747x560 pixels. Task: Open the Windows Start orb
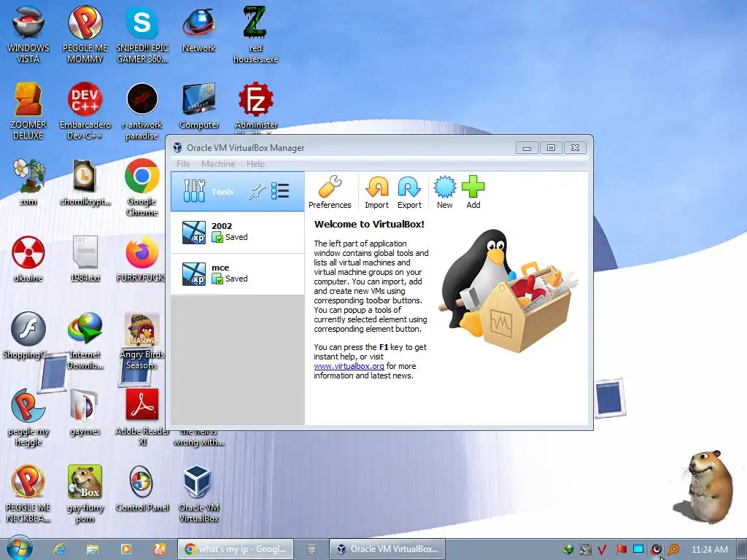pos(20,548)
